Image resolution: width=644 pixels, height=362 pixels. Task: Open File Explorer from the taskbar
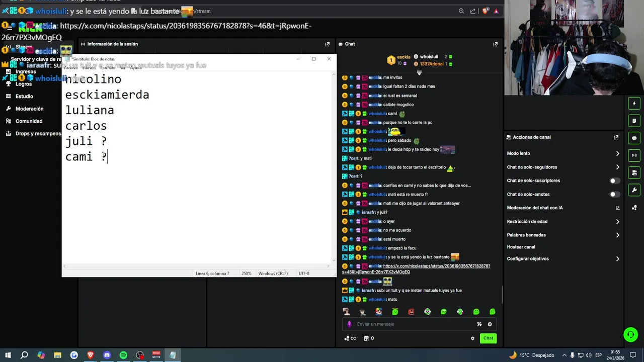[57, 355]
